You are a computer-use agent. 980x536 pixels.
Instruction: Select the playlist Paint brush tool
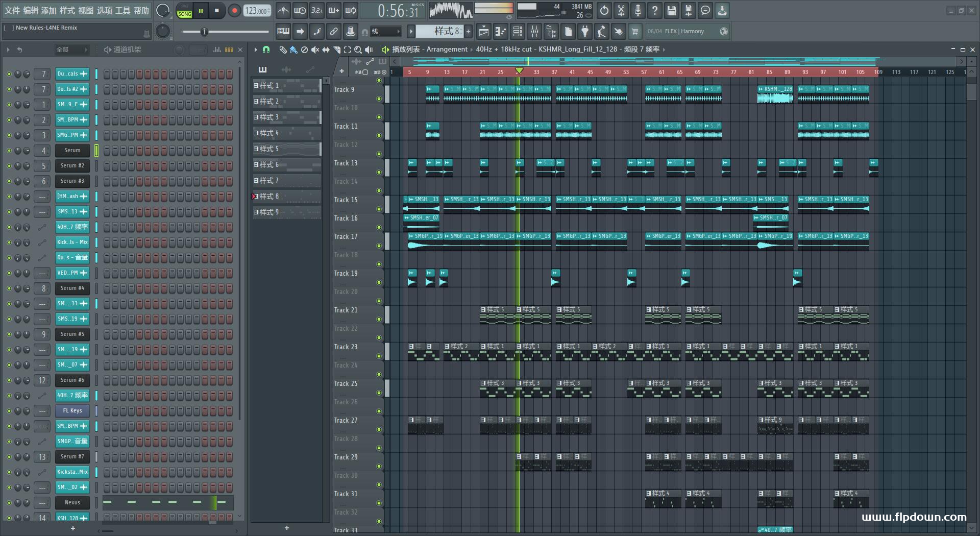[x=293, y=50]
